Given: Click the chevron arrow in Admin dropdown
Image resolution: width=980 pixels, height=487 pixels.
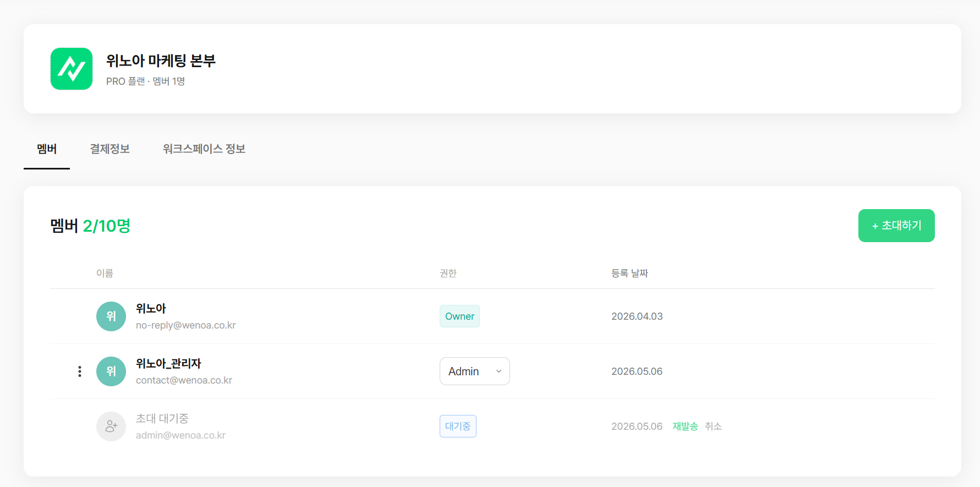Looking at the screenshot, I should pos(499,371).
